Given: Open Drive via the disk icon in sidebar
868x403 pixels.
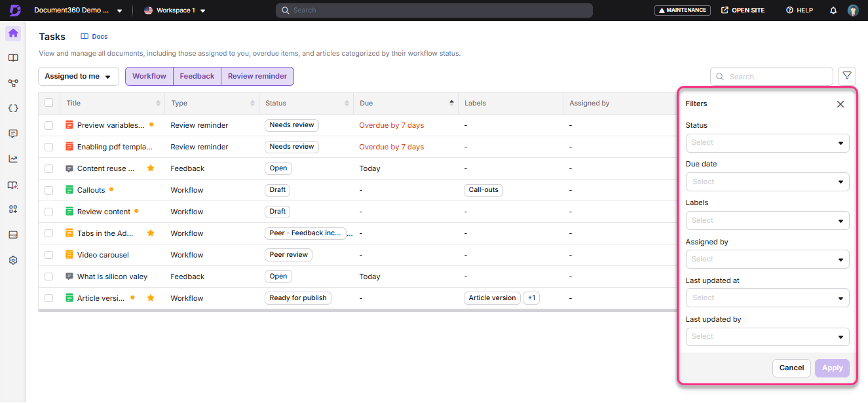Looking at the screenshot, I should [12, 235].
